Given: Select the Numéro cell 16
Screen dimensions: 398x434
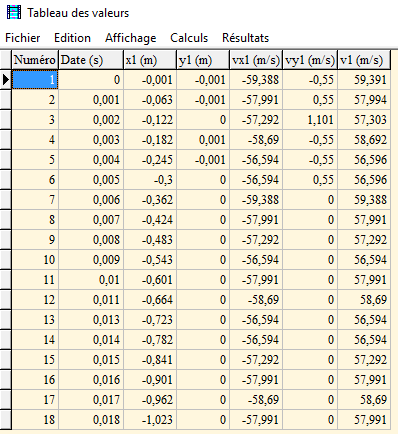Looking at the screenshot, I should click(35, 380).
